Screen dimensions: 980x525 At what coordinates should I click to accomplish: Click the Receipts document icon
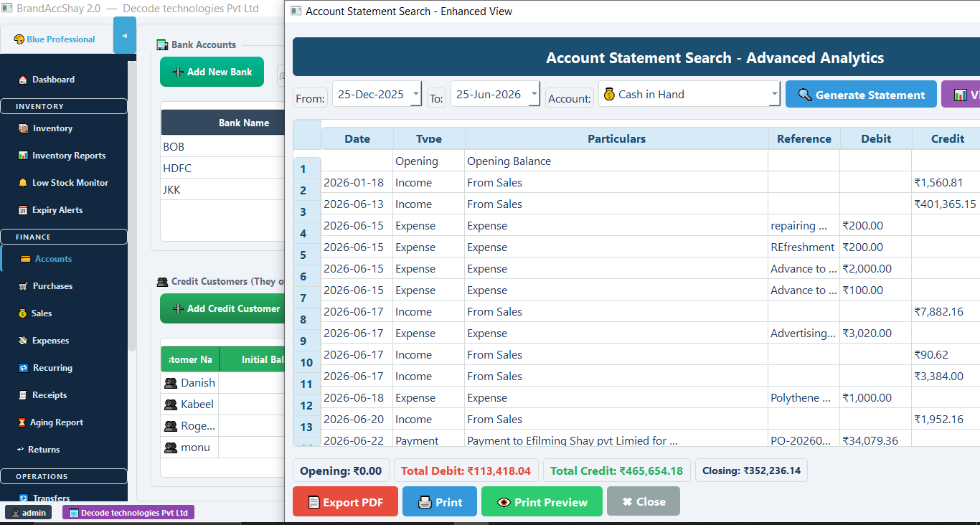pos(23,395)
